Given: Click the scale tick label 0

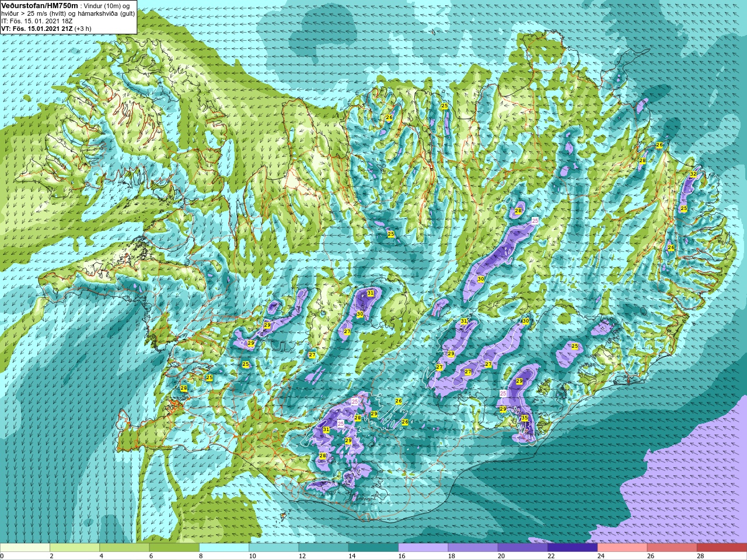Looking at the screenshot, I should click(x=2, y=556).
